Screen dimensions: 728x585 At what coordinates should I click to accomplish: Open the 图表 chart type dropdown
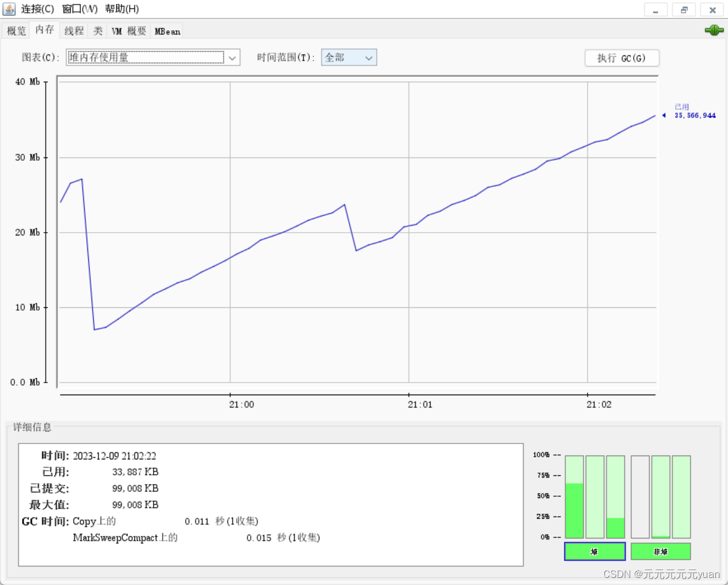(x=153, y=57)
